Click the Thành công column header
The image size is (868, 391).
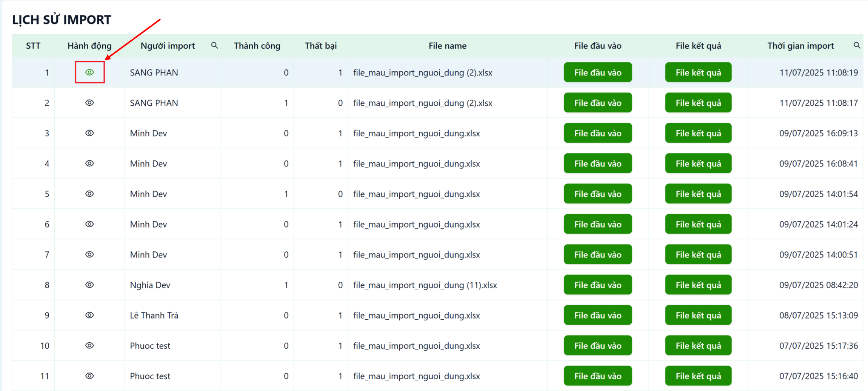pos(257,46)
